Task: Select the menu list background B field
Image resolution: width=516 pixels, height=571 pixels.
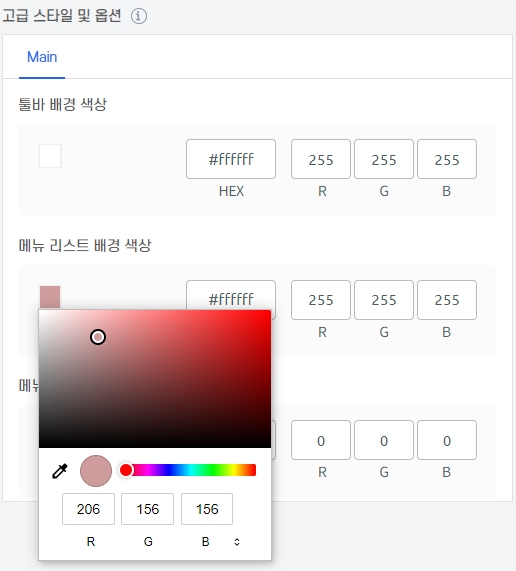Action: (447, 300)
